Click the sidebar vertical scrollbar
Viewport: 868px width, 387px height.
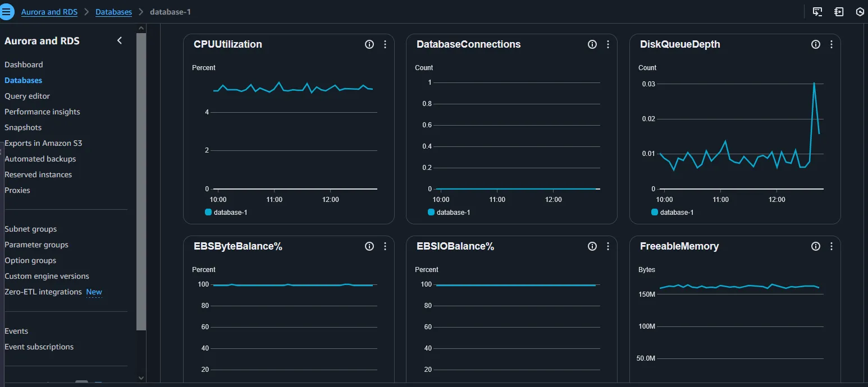click(141, 179)
